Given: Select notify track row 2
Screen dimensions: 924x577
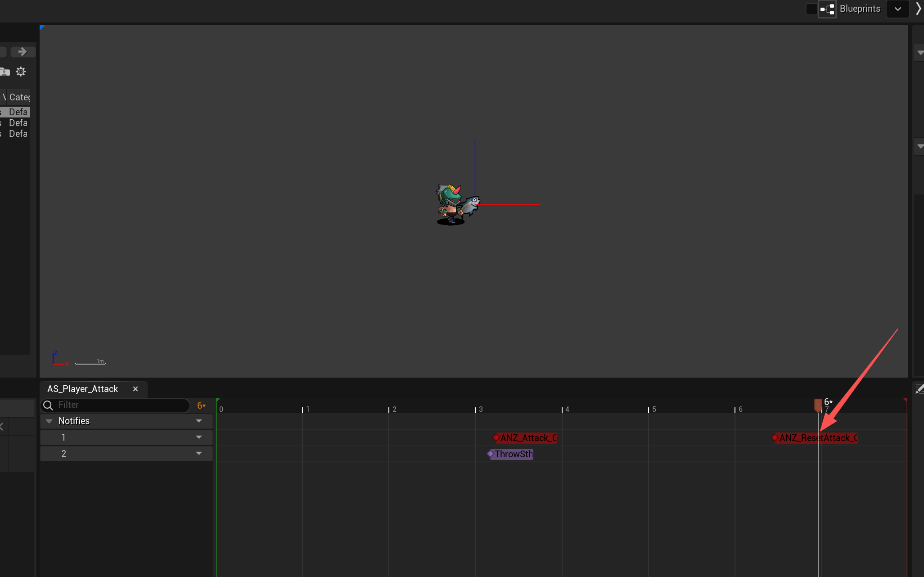Looking at the screenshot, I should (126, 453).
